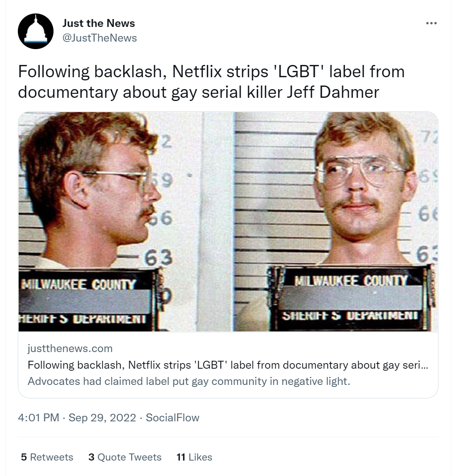The image size is (461, 476).
Task: View the 5 Retweets list
Action: click(x=47, y=457)
